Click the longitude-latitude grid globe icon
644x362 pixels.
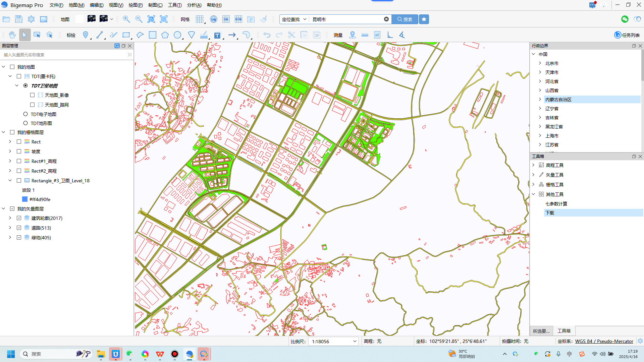coord(214,19)
